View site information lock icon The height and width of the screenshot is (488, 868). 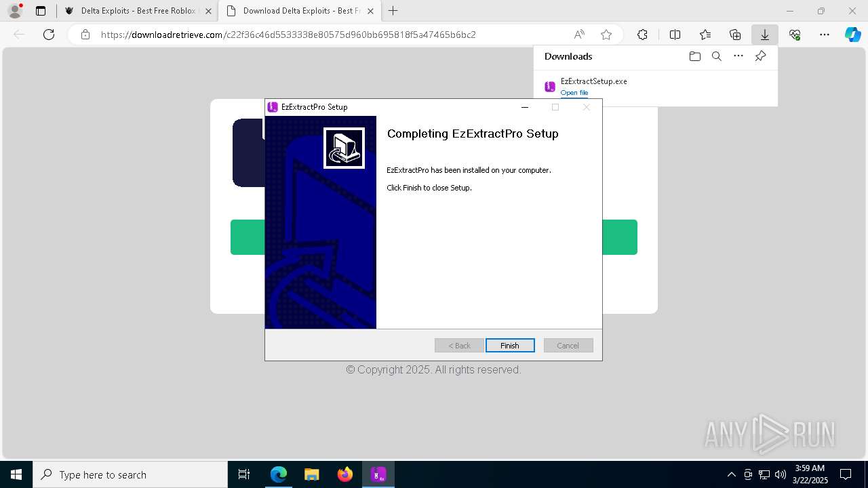(x=85, y=35)
